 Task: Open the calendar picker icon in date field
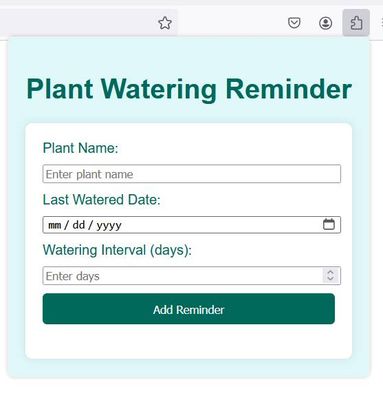[x=329, y=224]
